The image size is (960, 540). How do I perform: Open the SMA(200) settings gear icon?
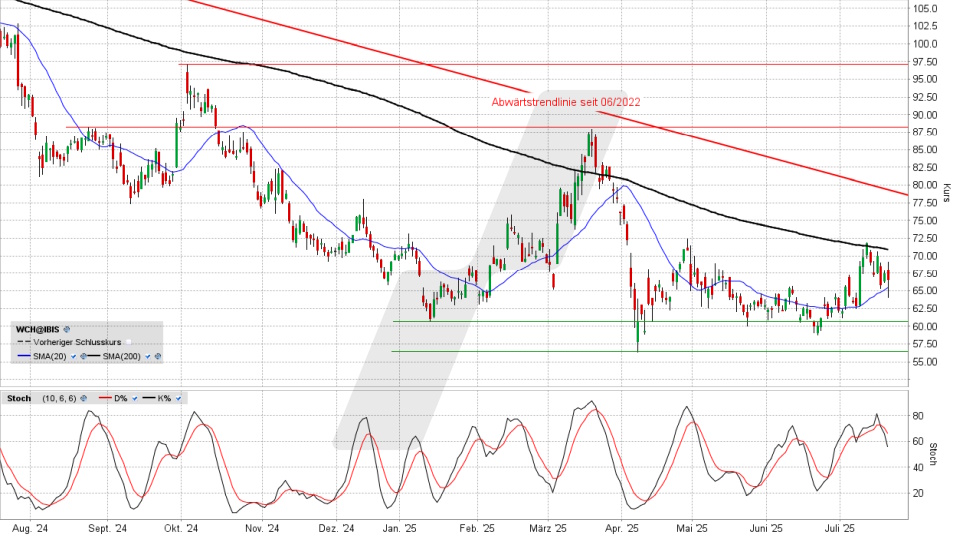click(158, 356)
